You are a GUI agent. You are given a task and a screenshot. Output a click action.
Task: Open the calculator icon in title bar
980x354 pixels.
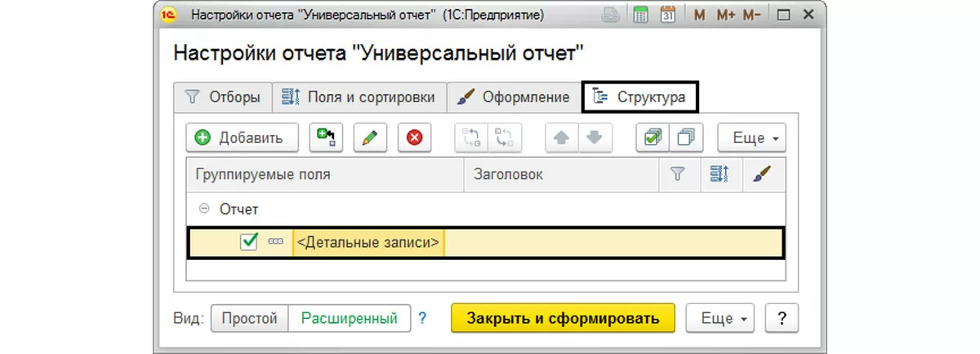(x=641, y=15)
